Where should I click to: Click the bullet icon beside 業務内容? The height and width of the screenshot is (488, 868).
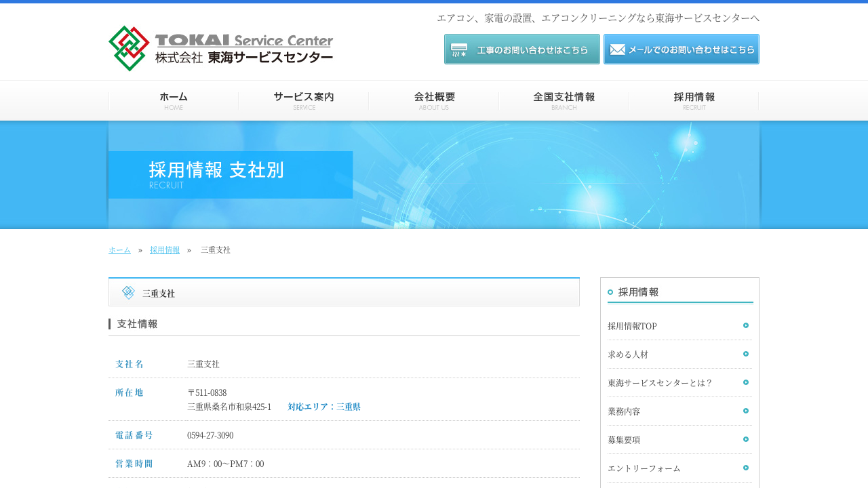(x=745, y=411)
